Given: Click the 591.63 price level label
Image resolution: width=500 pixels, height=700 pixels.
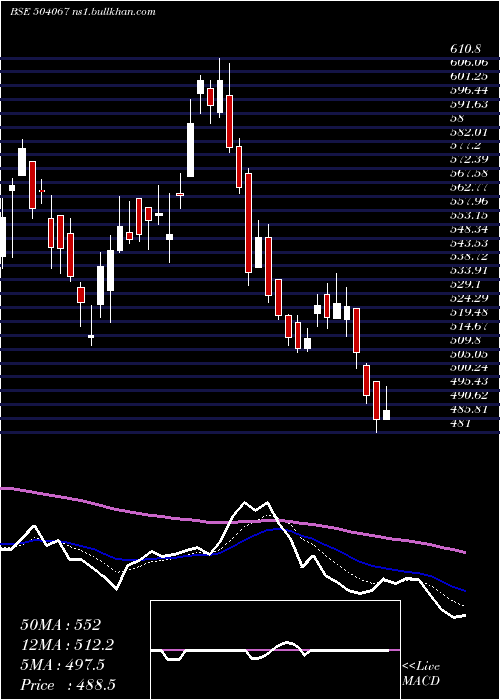Looking at the screenshot, I should pyautogui.click(x=469, y=104).
